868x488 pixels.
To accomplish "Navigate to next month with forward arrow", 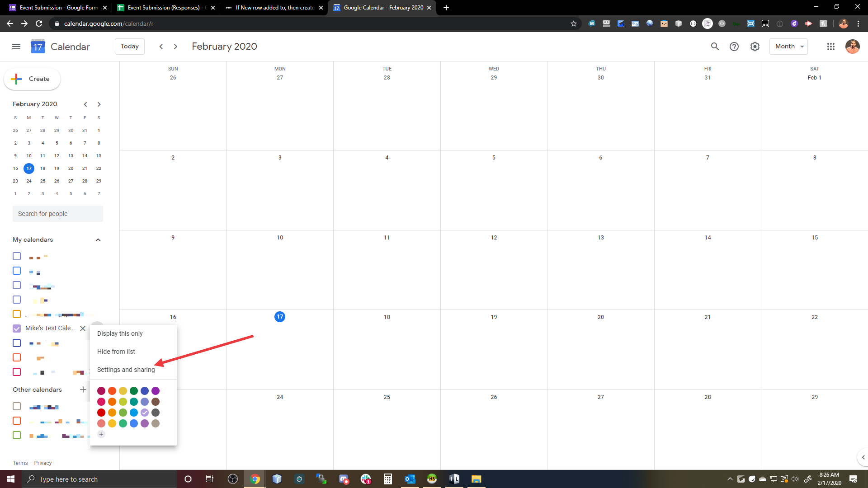I will point(176,47).
